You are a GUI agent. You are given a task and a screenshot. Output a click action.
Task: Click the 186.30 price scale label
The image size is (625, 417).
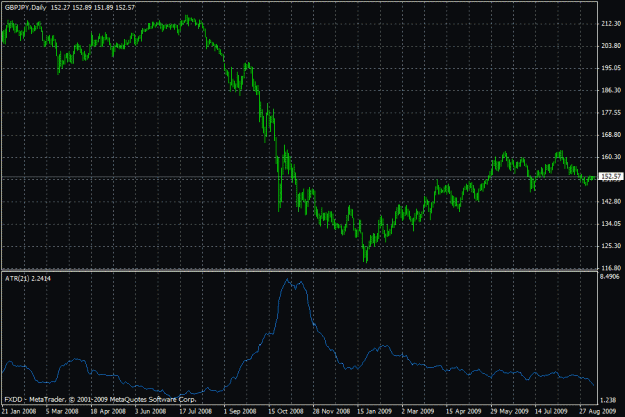pyautogui.click(x=611, y=90)
